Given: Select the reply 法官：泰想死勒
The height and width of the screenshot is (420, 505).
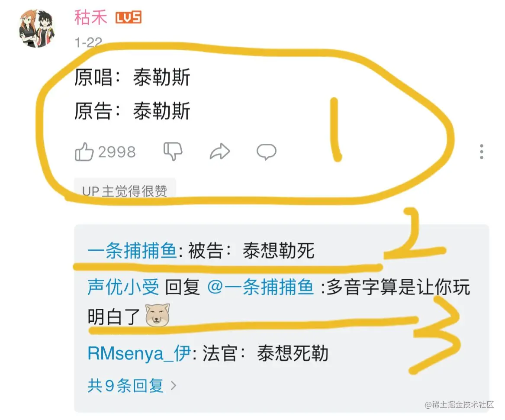Looking at the screenshot, I should pyautogui.click(x=265, y=353).
